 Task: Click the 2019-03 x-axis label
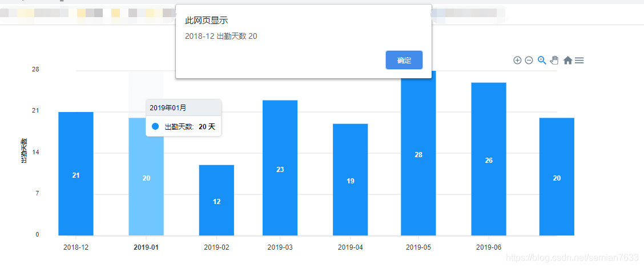(280, 247)
